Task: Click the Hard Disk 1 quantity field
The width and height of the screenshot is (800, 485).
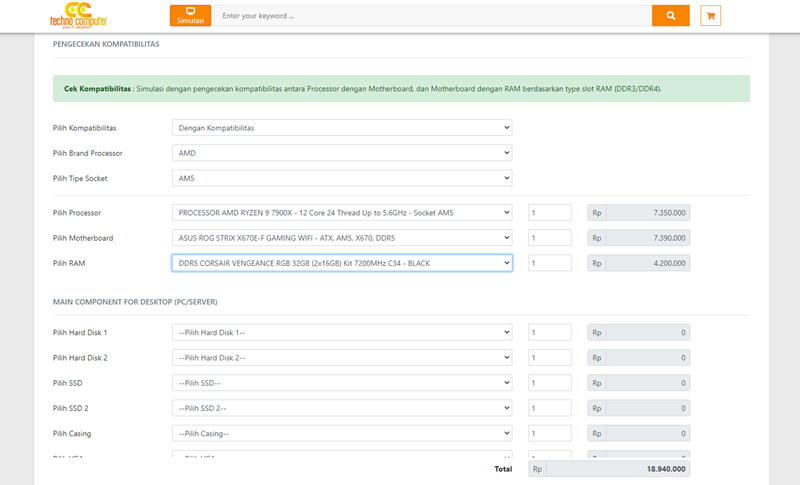Action: tap(549, 332)
